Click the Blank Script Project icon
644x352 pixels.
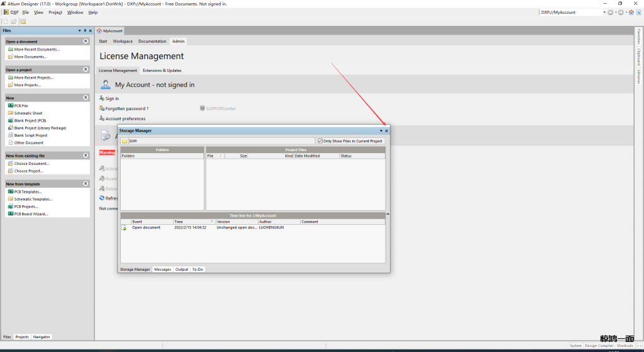tap(10, 135)
